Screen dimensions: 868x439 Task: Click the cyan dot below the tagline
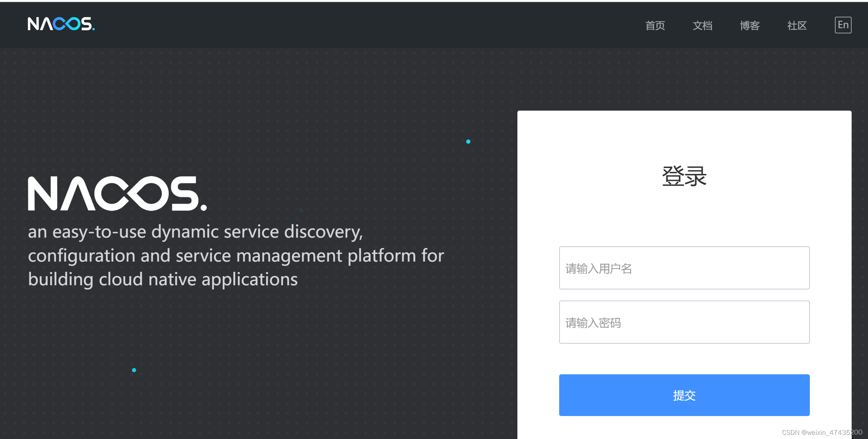click(134, 370)
